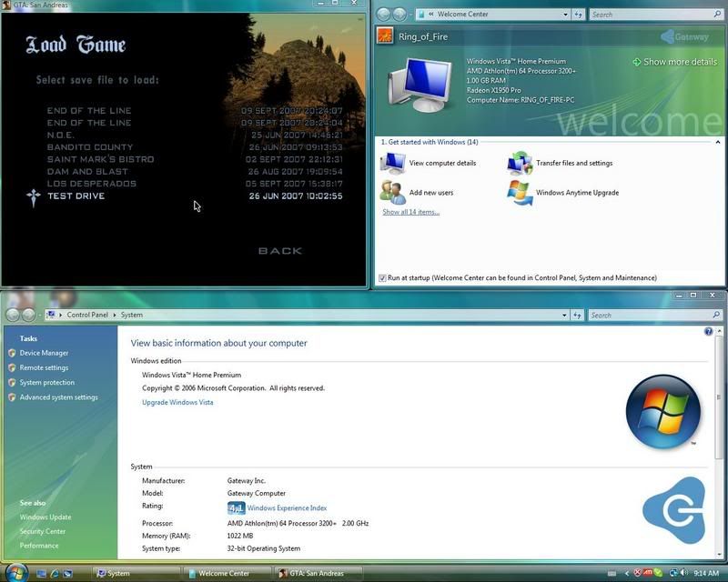Select END OF THE LINE save 20:23:04
The height and width of the screenshot is (582, 728).
point(195,123)
